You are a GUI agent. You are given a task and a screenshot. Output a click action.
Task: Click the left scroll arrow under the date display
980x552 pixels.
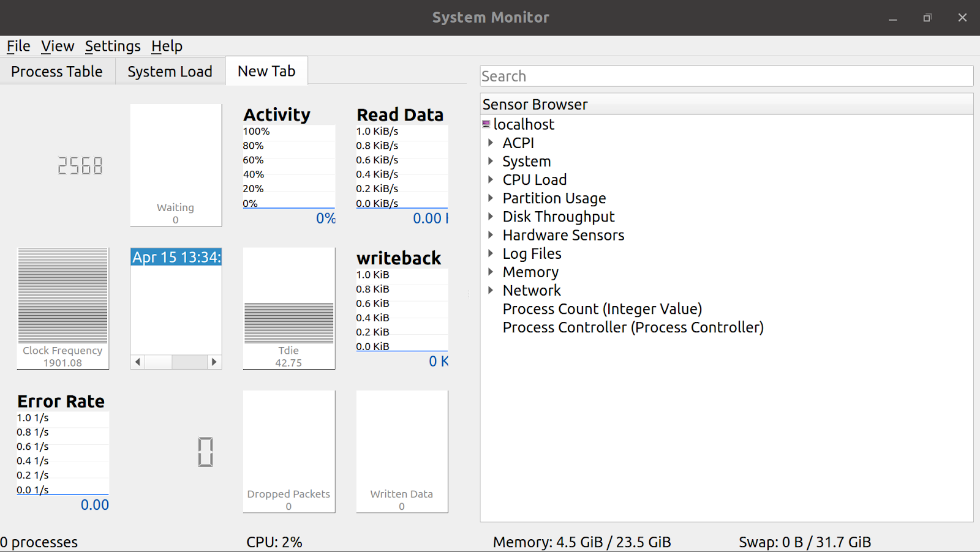click(x=137, y=362)
